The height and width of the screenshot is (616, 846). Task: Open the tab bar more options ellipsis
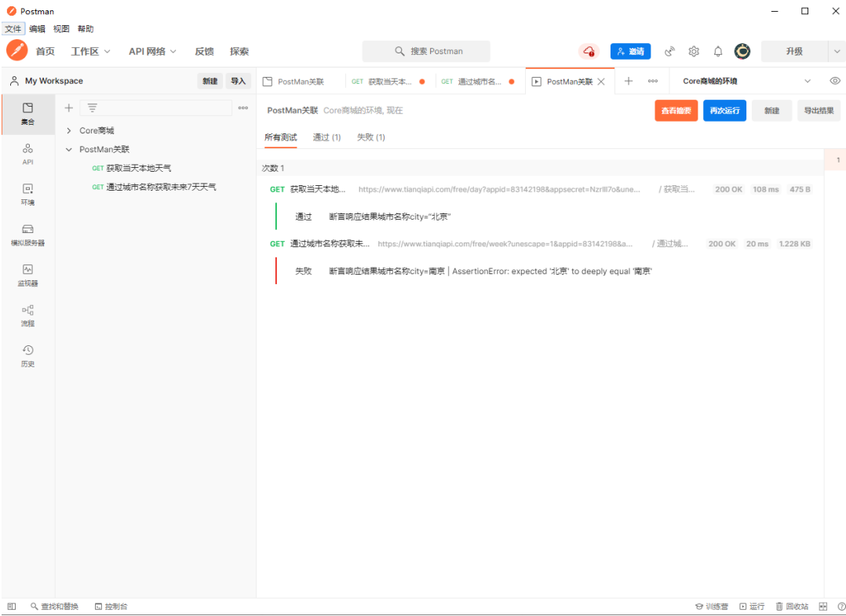tap(653, 81)
